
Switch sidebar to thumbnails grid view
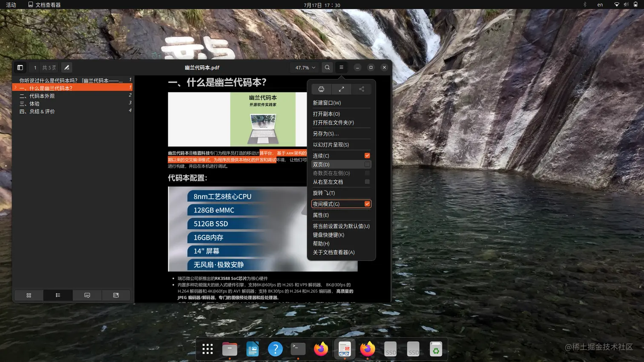29,295
